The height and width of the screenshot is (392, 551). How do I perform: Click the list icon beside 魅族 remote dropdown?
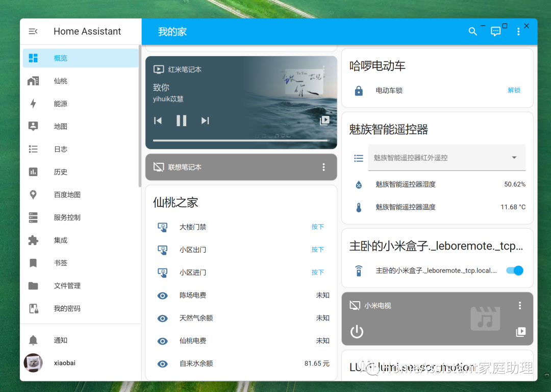click(x=359, y=158)
